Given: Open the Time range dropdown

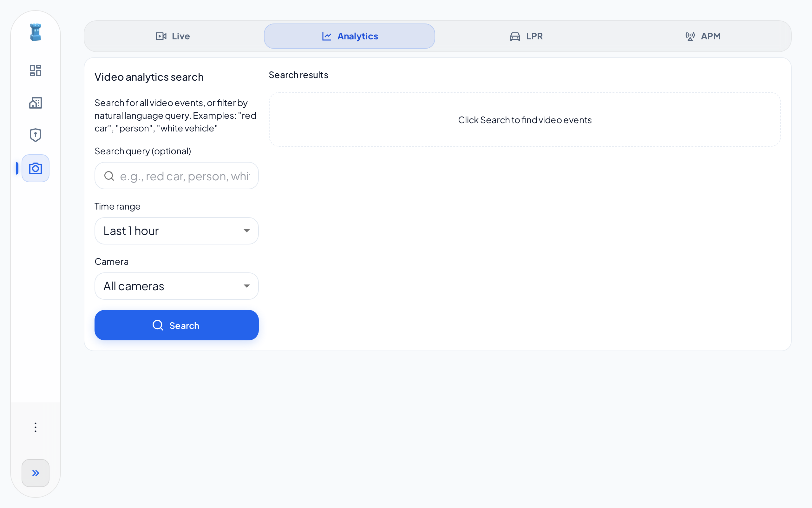Looking at the screenshot, I should pyautogui.click(x=176, y=231).
